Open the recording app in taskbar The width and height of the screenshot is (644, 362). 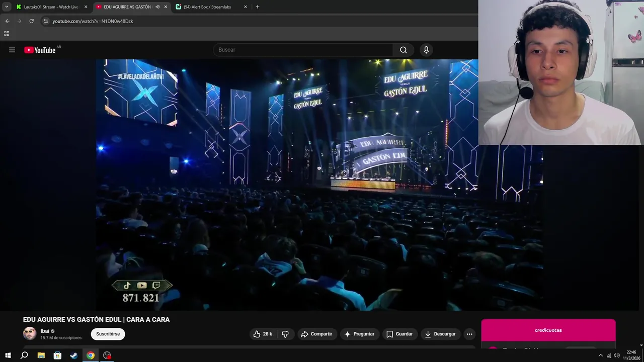pos(107,355)
